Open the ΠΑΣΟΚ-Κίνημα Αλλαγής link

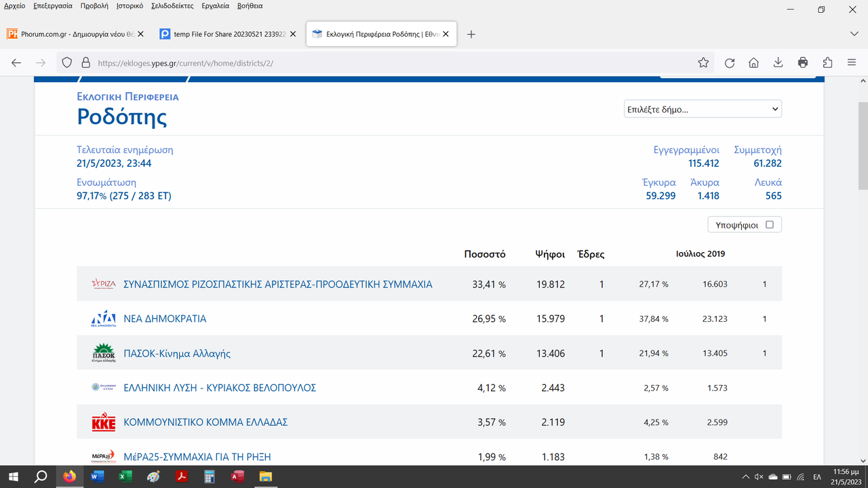pyautogui.click(x=177, y=353)
